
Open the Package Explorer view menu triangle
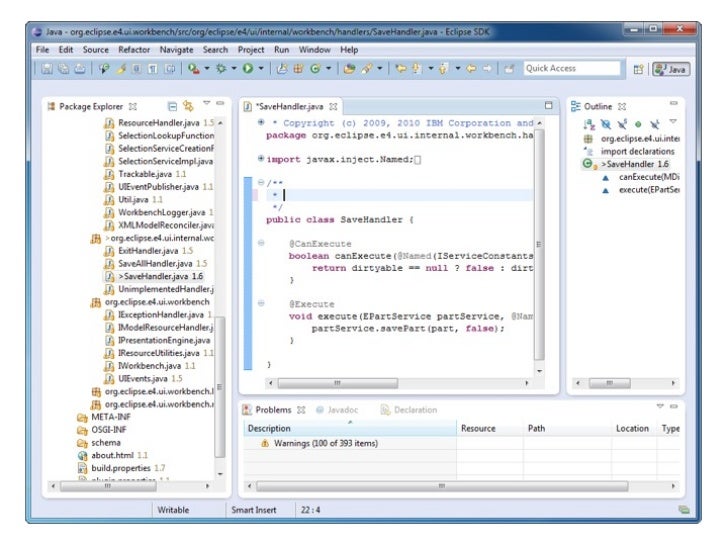207,103
